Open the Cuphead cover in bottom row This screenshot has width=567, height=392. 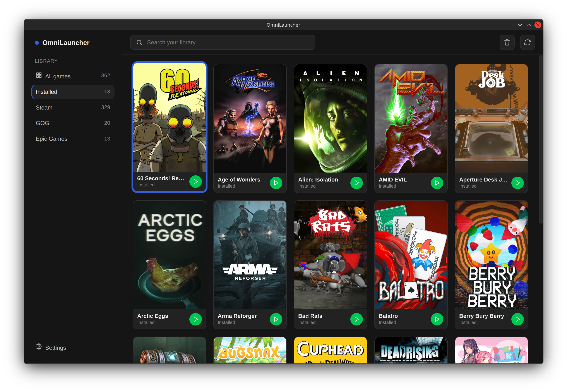331,351
